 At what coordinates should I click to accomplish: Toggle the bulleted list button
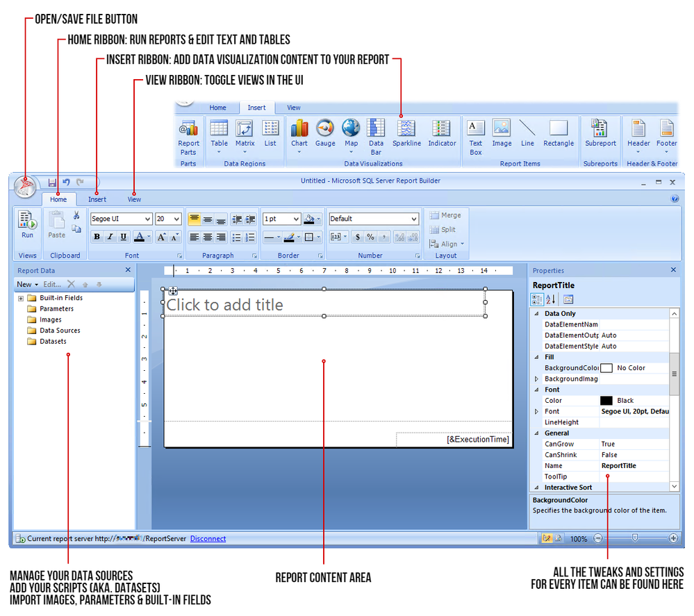(237, 238)
